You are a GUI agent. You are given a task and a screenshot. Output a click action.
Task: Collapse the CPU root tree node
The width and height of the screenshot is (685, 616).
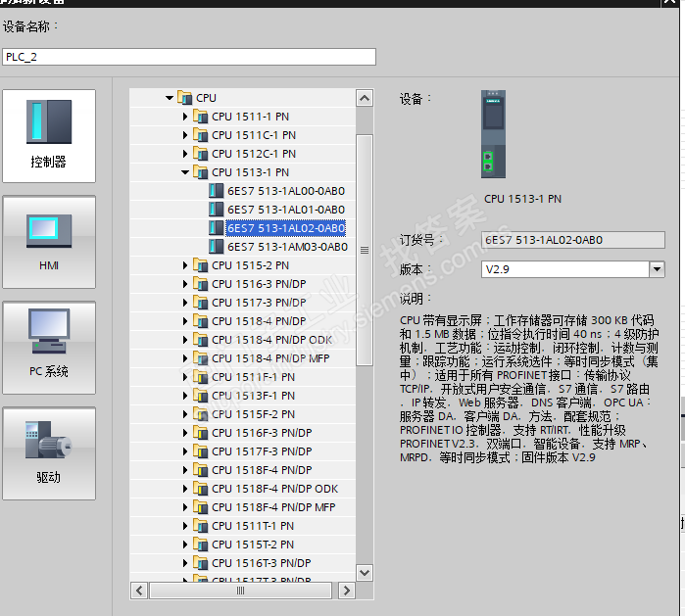click(x=170, y=98)
